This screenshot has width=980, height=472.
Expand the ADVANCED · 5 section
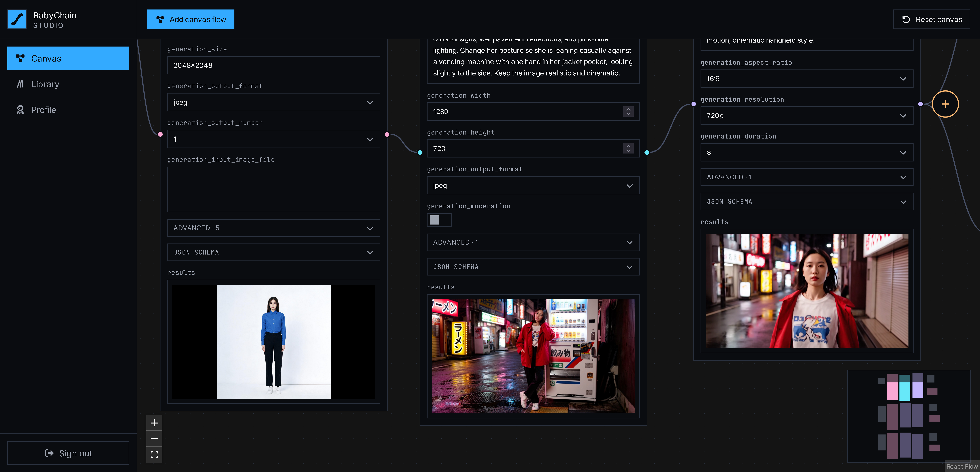(x=273, y=228)
